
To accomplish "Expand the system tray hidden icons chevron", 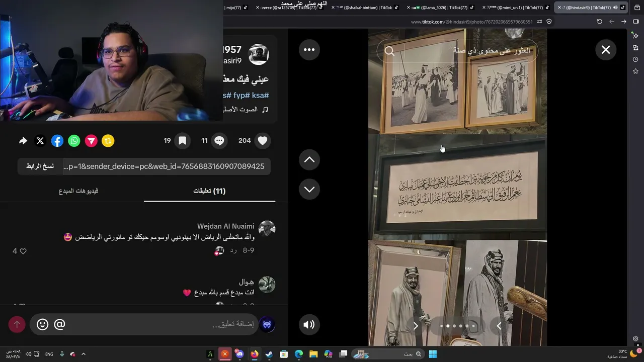I will (84, 354).
